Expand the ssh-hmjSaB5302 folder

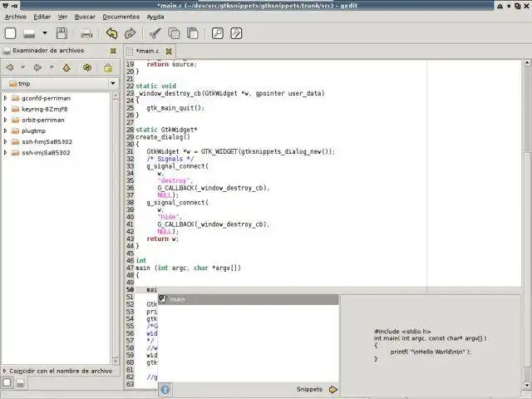[5, 141]
